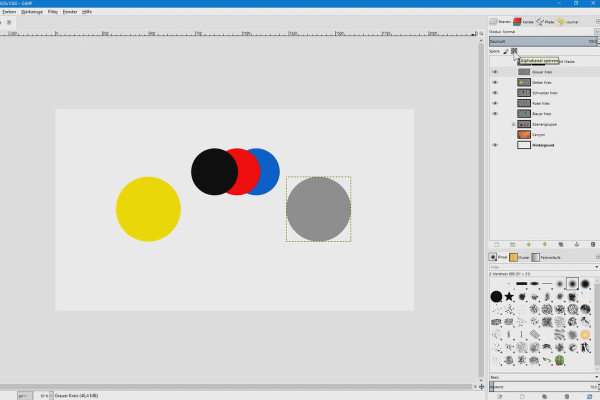Duplicate the selected layer in Layers panel
Screen dimensions: 600x400
561,245
